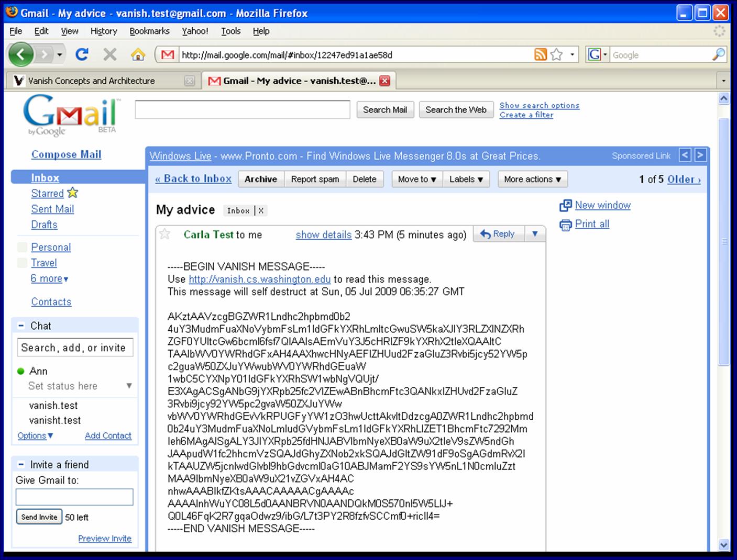This screenshot has height=560, width=737.
Task: Go to the home page icon
Action: (x=138, y=54)
